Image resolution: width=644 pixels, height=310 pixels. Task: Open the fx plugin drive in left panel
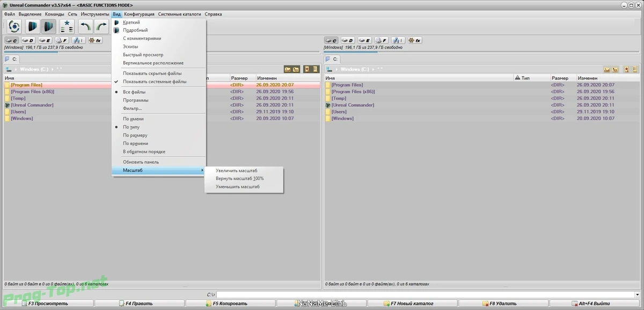point(95,40)
